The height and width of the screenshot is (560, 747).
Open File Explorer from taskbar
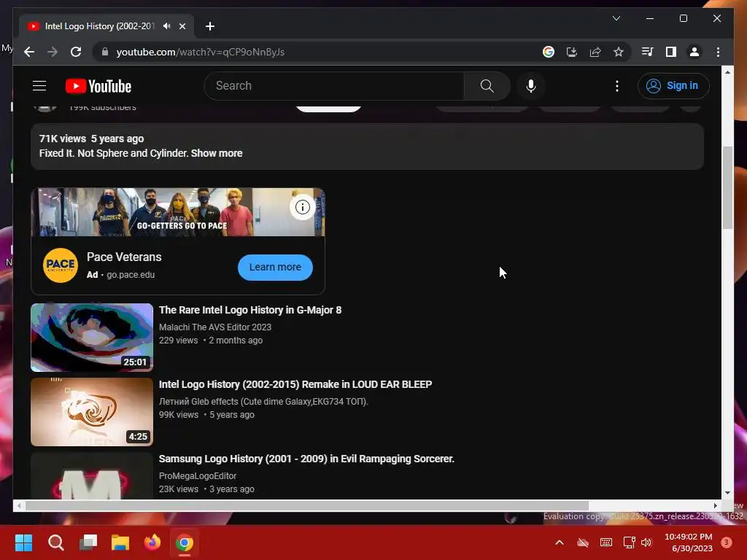pos(120,542)
